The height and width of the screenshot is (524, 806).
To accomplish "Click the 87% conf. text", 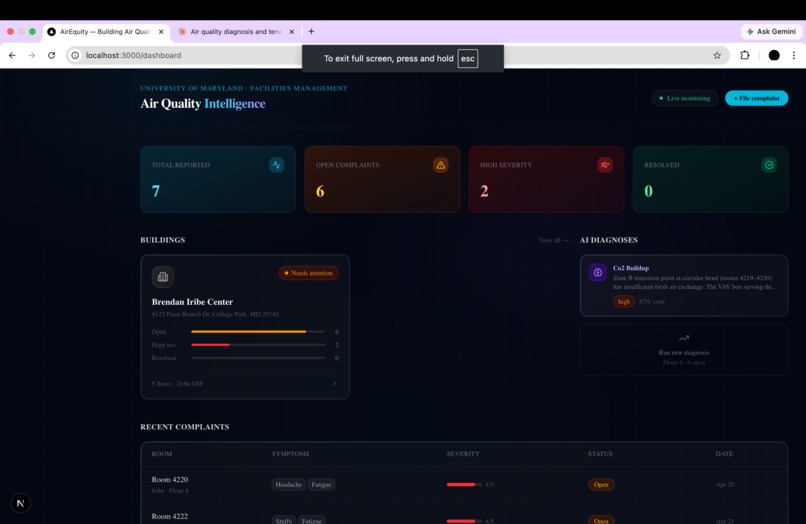I will tap(652, 302).
